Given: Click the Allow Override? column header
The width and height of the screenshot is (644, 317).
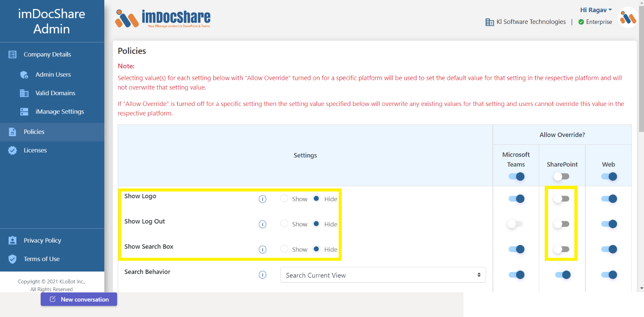Looking at the screenshot, I should (562, 135).
